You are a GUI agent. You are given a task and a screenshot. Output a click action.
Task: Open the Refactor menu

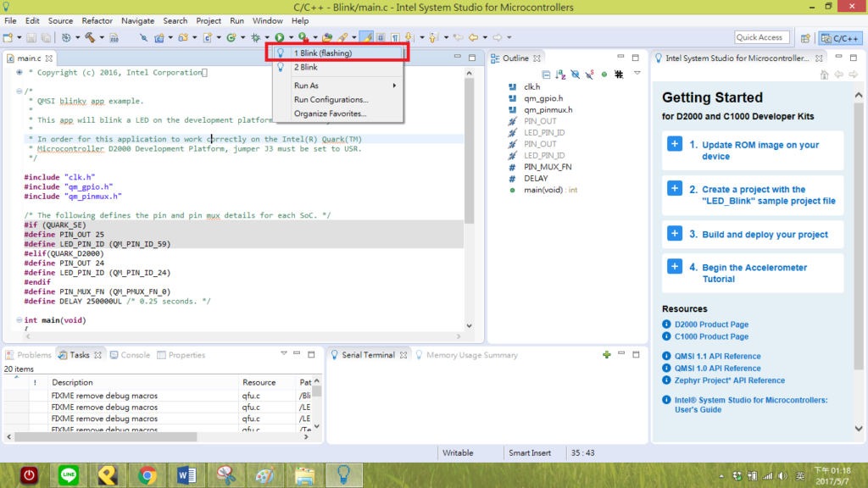point(97,21)
